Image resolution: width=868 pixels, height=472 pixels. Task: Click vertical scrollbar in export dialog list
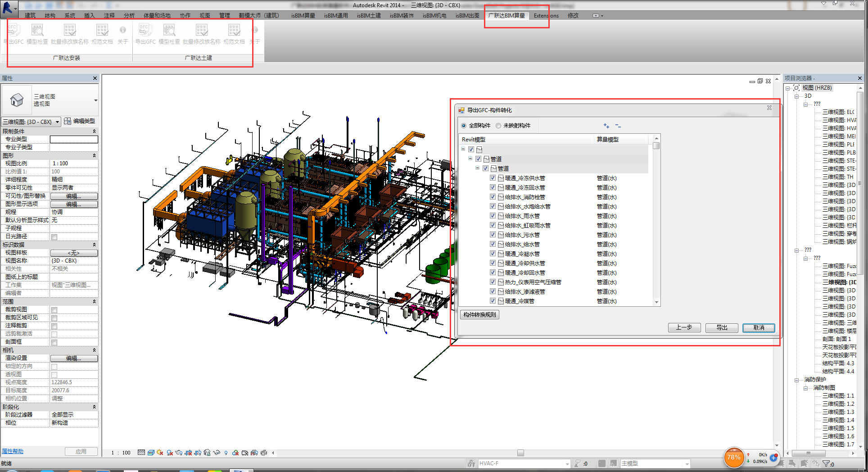pos(656,221)
